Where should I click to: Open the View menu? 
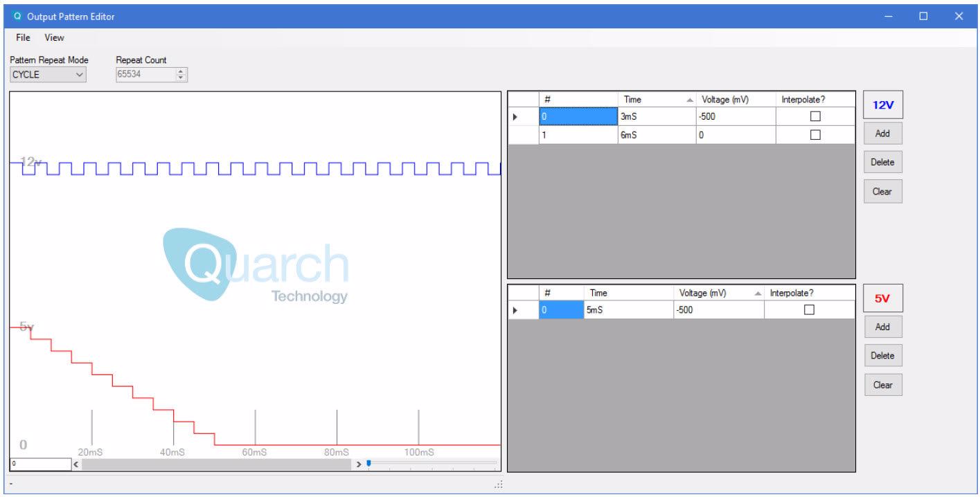coord(54,38)
